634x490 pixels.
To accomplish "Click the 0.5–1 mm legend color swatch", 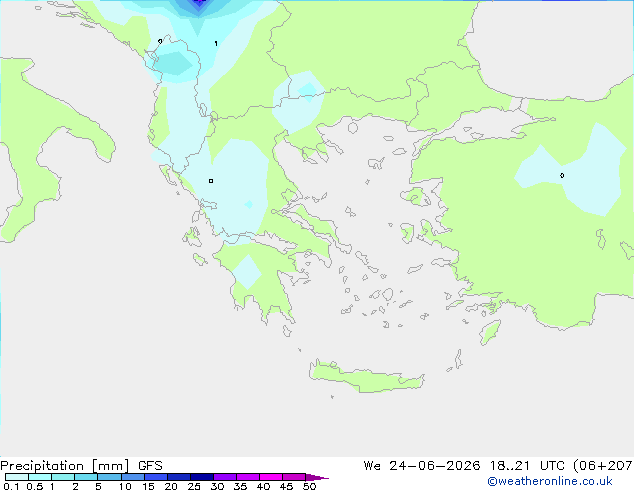I will point(40,477).
